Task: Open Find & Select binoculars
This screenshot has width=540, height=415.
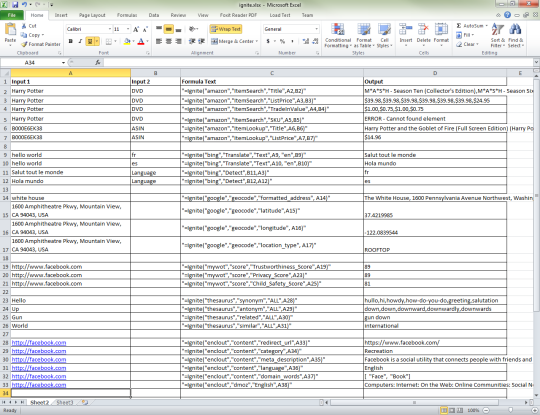Action: click(x=515, y=35)
